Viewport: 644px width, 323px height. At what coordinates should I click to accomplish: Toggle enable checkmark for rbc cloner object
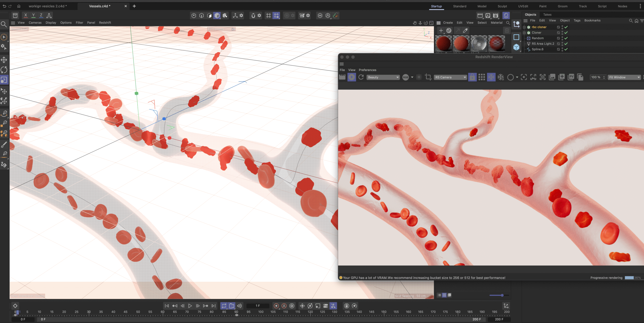(566, 27)
